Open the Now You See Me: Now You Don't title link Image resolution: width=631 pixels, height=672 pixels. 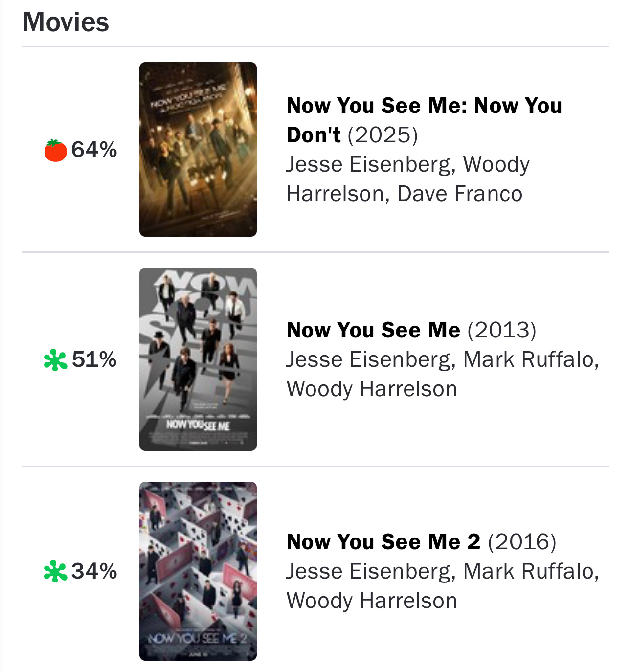[x=424, y=106]
